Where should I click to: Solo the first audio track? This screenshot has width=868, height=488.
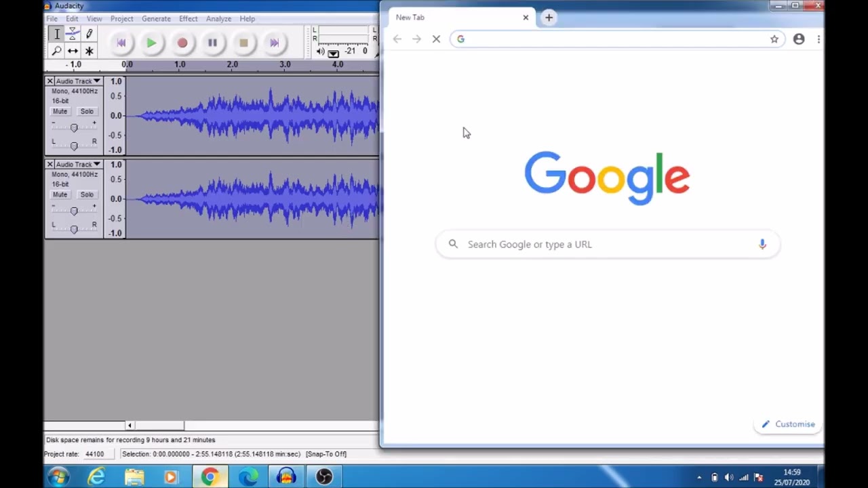(87, 111)
